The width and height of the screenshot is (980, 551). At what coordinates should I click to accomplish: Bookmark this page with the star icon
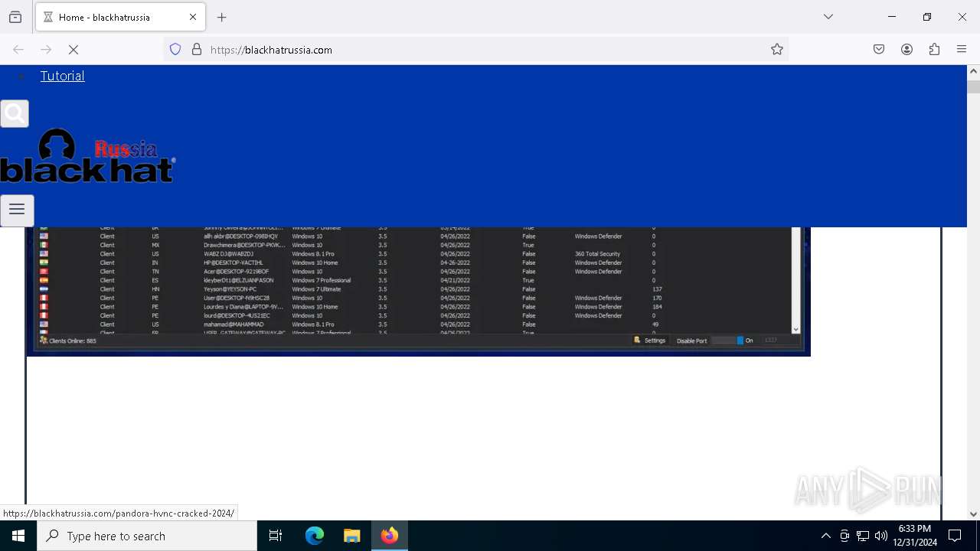click(777, 50)
